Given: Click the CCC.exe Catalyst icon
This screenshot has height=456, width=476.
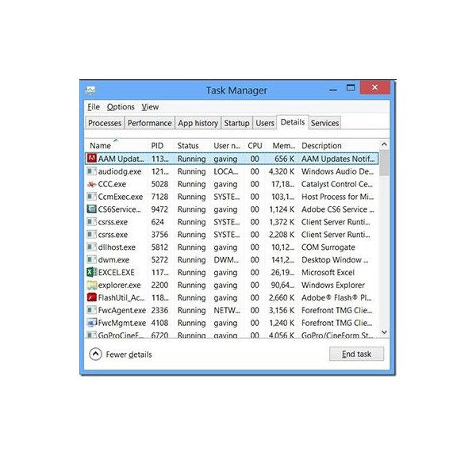Looking at the screenshot, I should (92, 184).
